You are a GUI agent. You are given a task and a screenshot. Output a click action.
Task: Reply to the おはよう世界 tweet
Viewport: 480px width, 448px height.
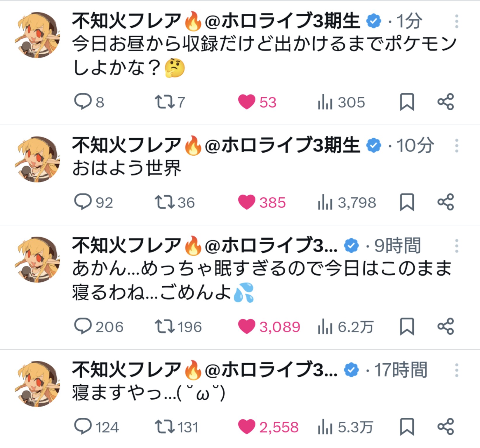click(x=83, y=202)
